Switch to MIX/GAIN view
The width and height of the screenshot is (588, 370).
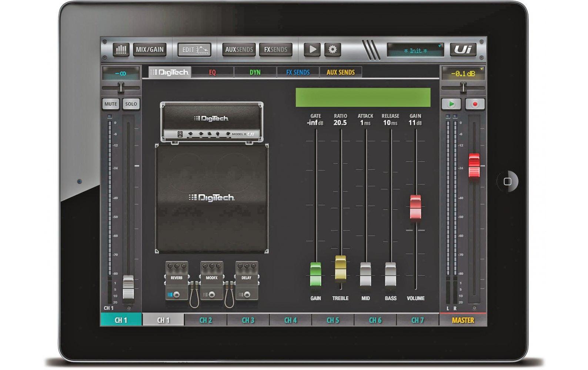[x=150, y=50]
